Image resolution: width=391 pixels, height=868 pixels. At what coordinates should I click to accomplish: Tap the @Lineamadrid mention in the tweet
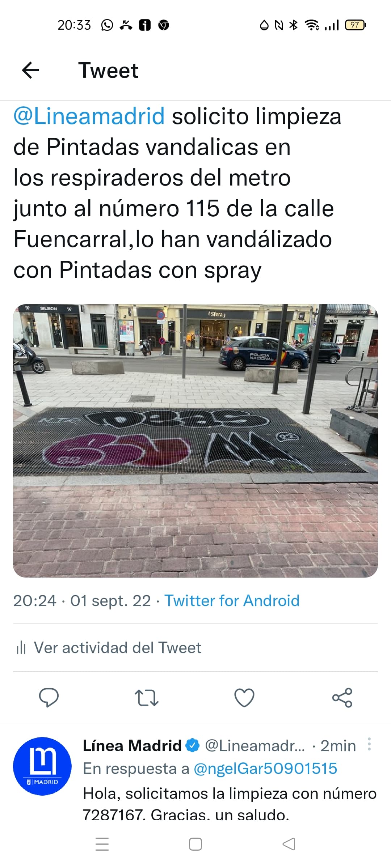(89, 116)
